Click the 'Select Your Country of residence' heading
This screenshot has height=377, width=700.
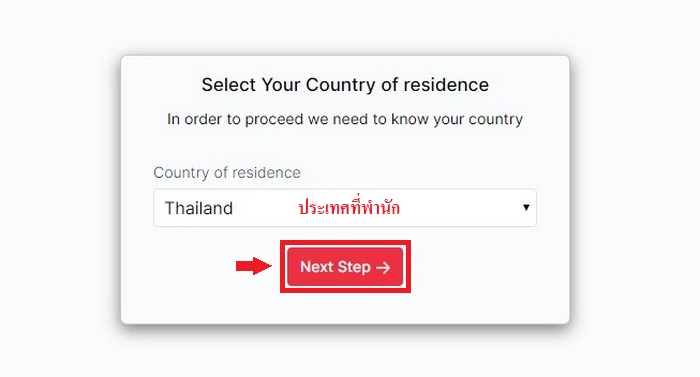tap(345, 84)
